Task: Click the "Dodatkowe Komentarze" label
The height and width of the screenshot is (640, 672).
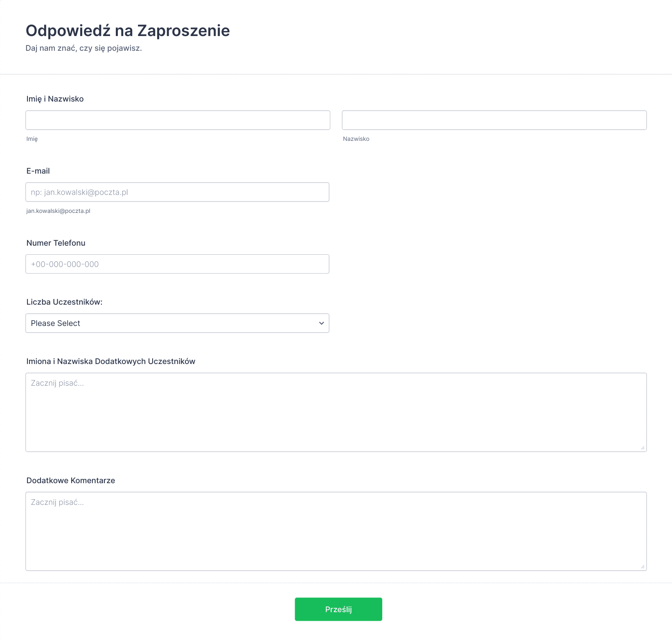Action: (70, 480)
